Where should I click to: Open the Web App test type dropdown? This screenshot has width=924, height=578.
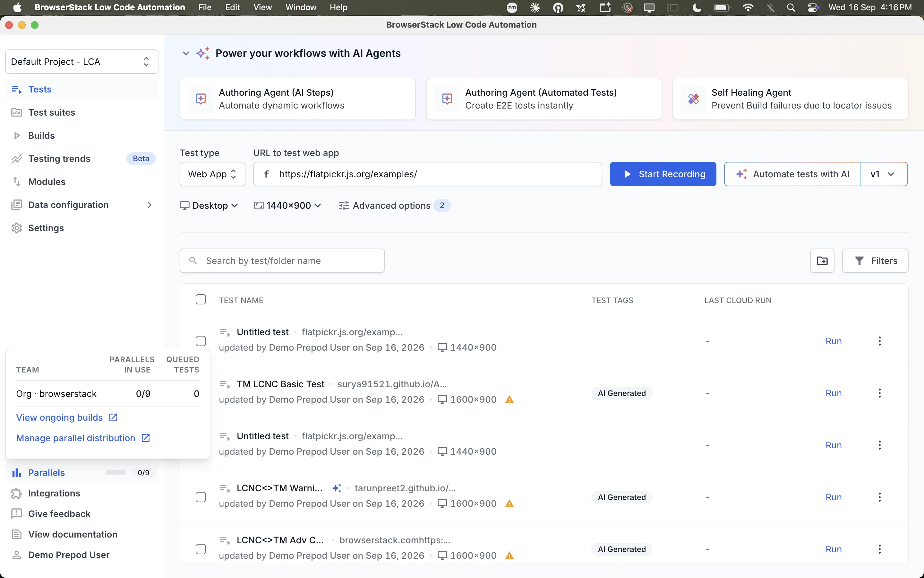(212, 174)
